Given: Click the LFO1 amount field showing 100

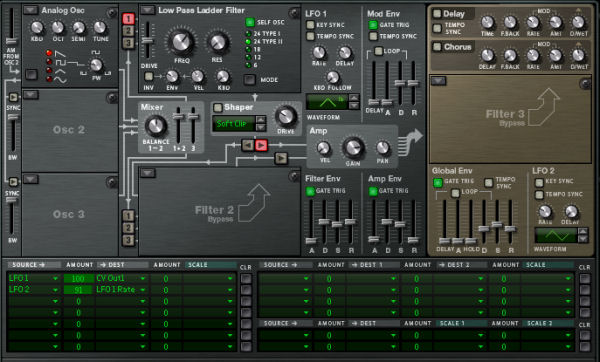Looking at the screenshot, I should [x=78, y=279].
